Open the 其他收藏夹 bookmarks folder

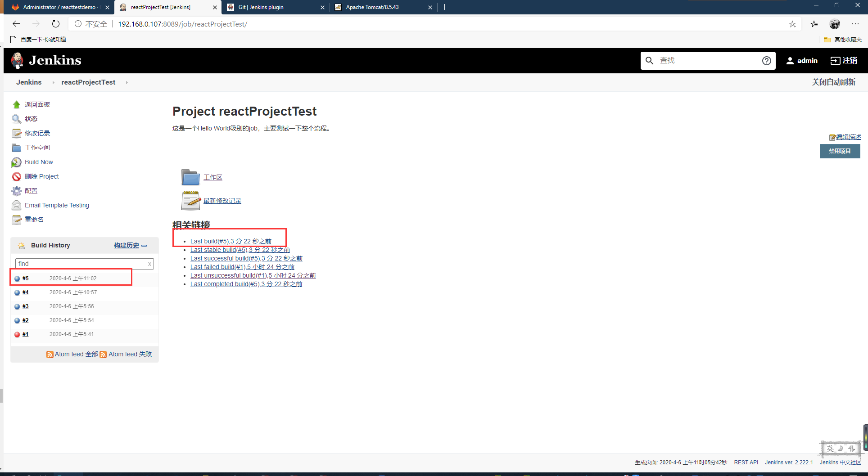point(842,40)
